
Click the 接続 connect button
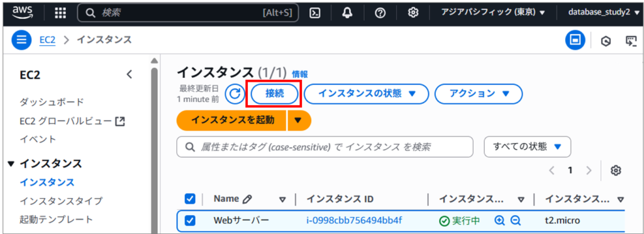274,94
